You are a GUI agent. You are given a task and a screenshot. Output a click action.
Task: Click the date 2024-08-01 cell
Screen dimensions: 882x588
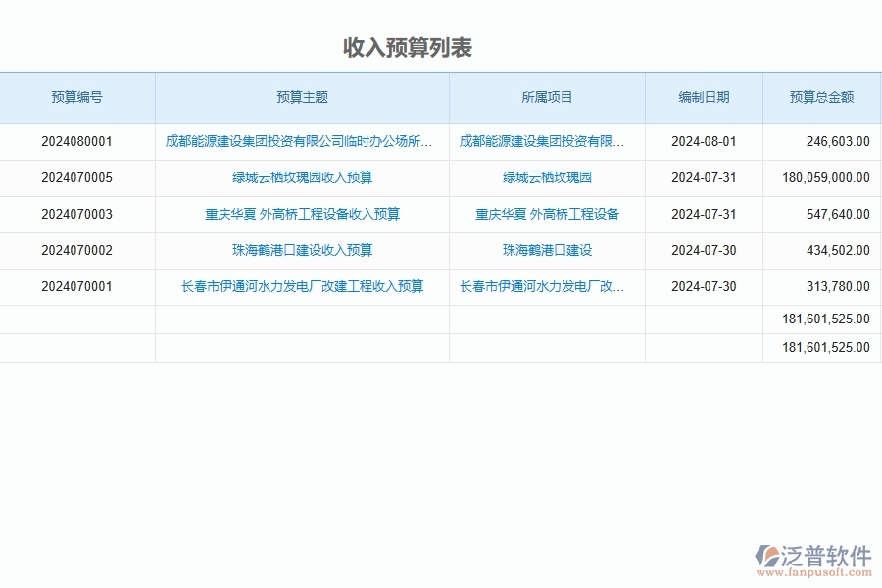(x=704, y=141)
